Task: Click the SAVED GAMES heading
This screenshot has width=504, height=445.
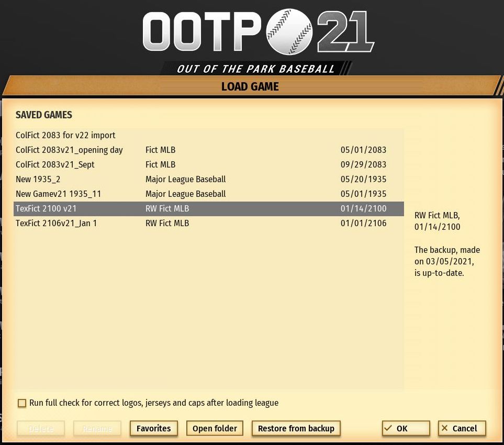Action: 44,115
